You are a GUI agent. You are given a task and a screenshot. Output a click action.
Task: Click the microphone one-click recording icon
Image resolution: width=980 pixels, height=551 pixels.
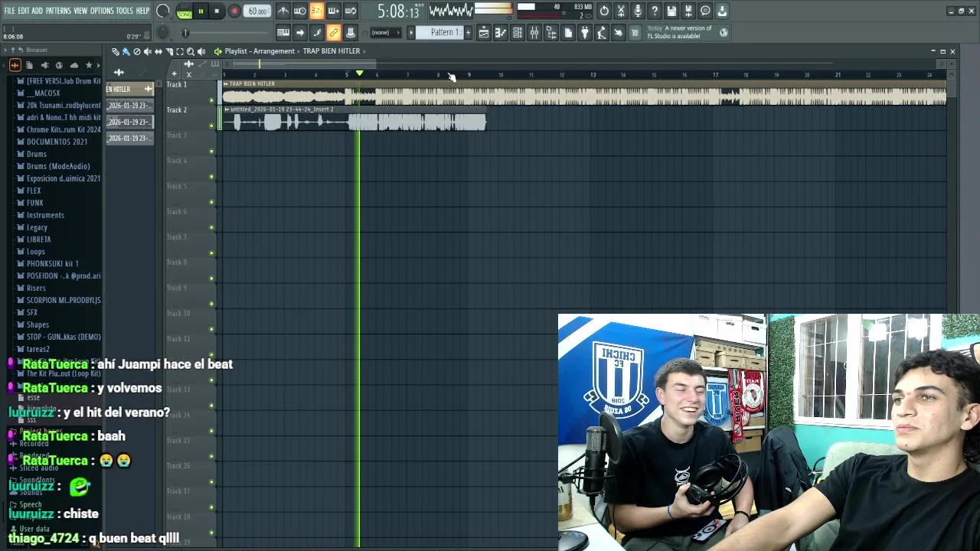[x=638, y=11]
